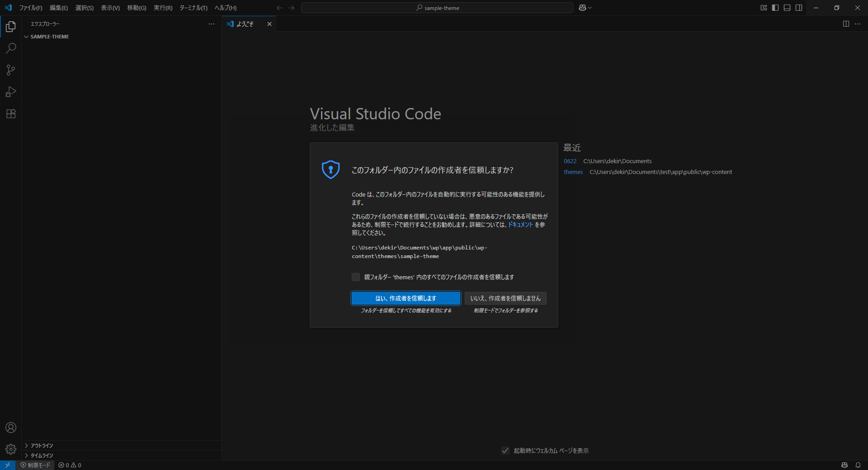Open the Extensions view icon
Screen dimensions: 868x470
coord(11,113)
